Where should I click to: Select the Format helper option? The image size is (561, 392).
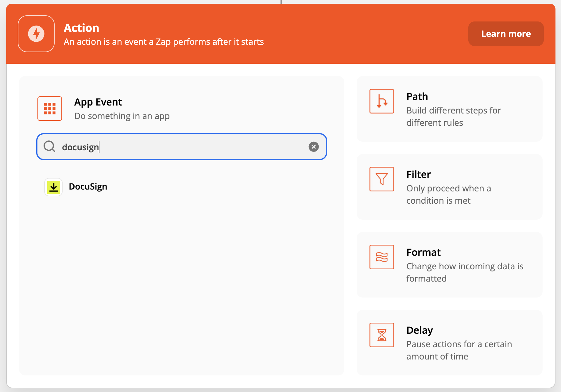[449, 265]
